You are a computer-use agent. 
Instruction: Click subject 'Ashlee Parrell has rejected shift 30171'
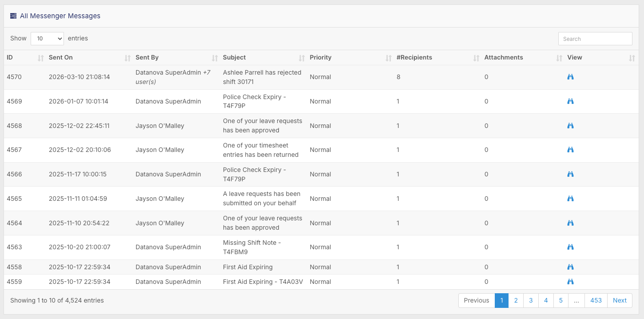pos(262,77)
